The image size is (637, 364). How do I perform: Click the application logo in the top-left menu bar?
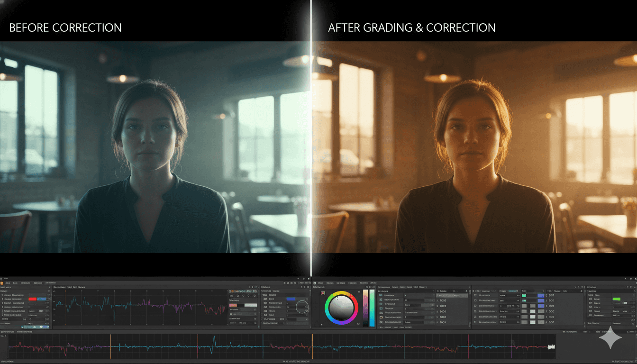(x=2, y=283)
